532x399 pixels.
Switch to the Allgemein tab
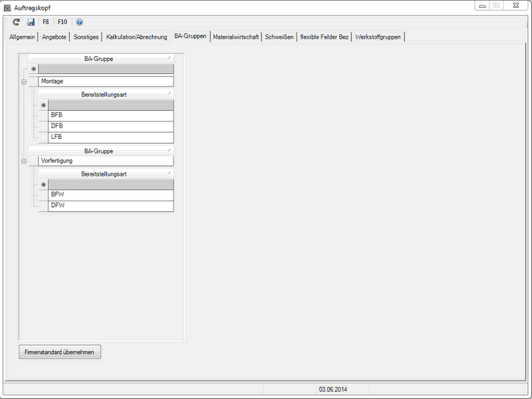tap(23, 37)
